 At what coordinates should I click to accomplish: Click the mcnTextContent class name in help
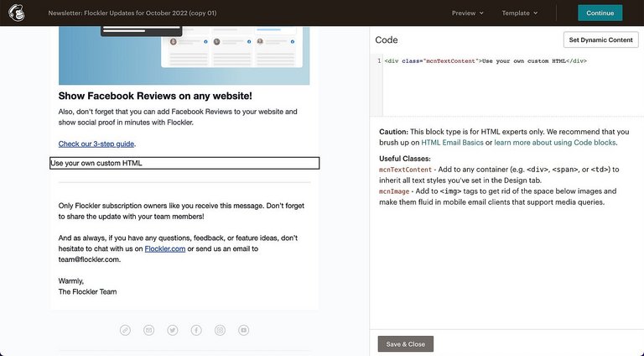(405, 170)
